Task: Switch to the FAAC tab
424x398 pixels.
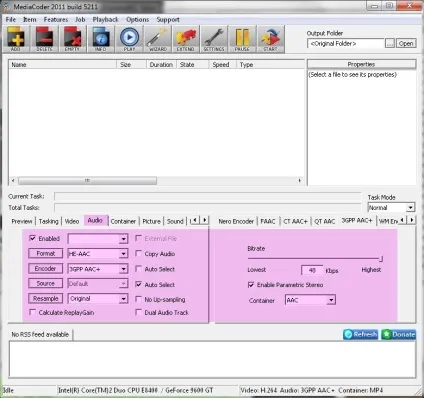Action: click(x=268, y=221)
